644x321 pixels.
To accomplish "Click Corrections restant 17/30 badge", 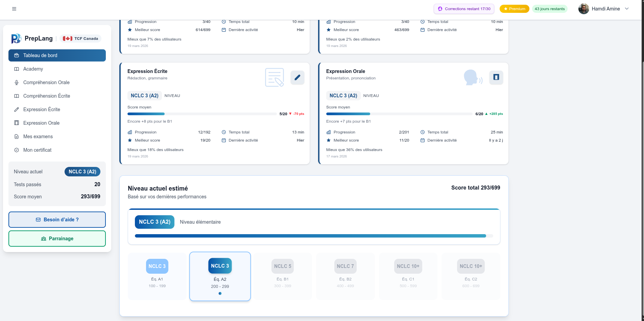I will click(464, 9).
